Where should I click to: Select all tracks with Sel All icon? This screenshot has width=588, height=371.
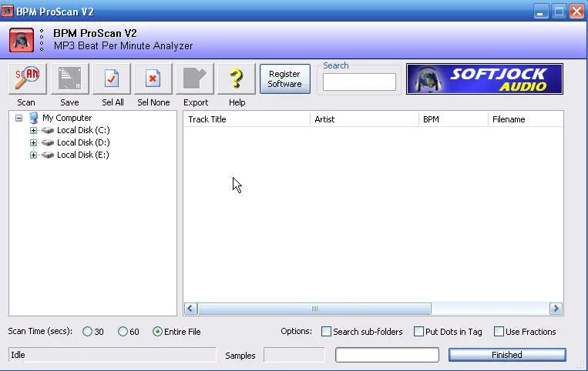(x=112, y=79)
